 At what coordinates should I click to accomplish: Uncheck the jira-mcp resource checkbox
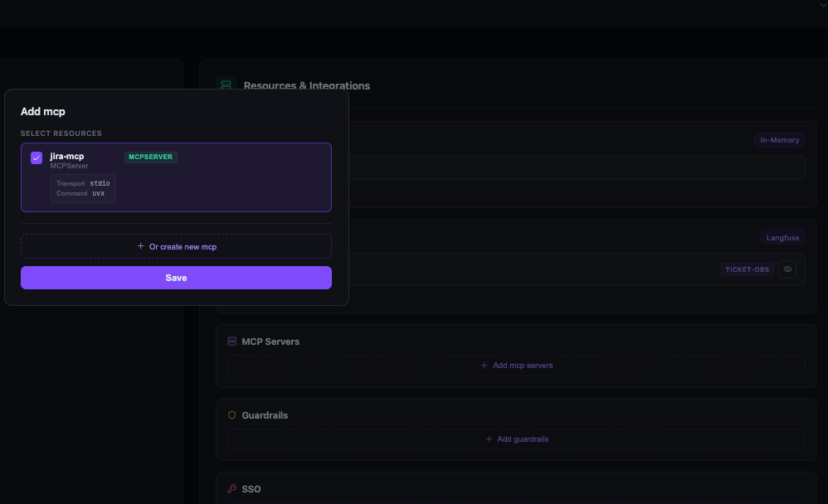click(x=36, y=157)
